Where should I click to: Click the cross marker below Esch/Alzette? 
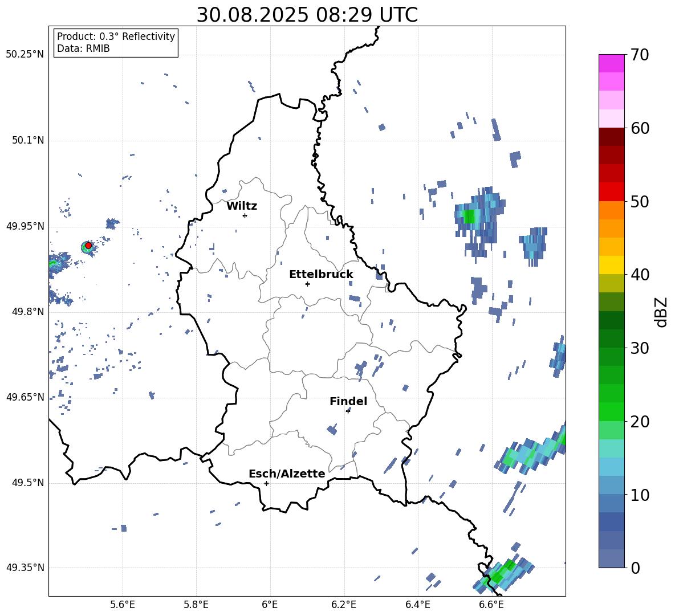pos(266,483)
